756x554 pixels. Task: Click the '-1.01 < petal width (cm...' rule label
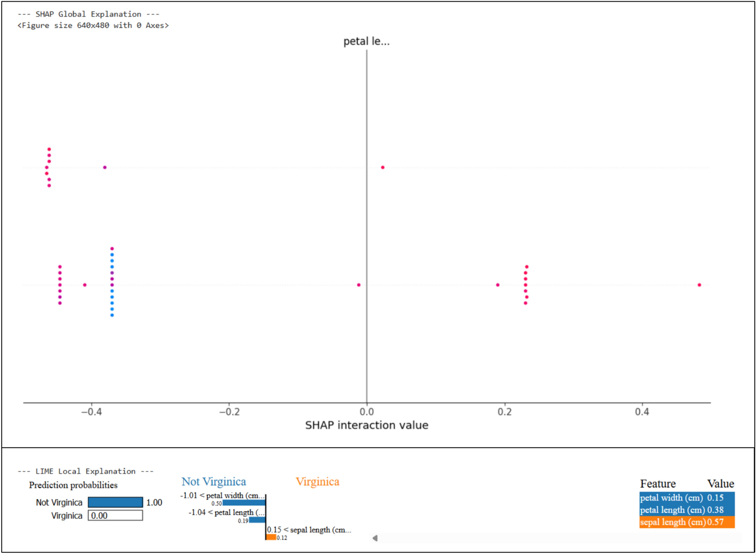222,495
